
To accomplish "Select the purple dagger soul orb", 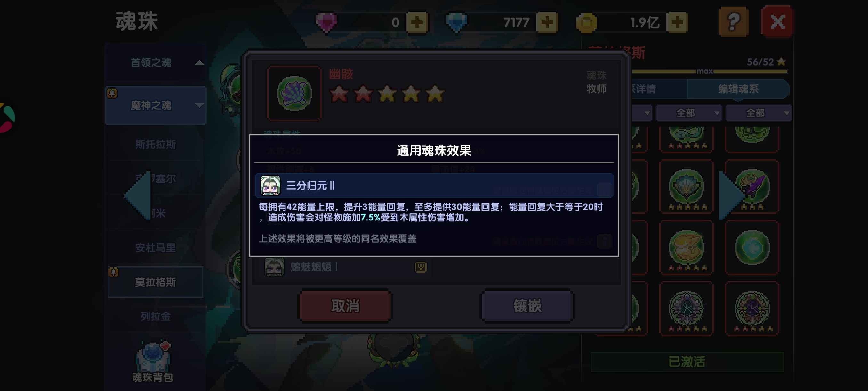I will pyautogui.click(x=752, y=187).
